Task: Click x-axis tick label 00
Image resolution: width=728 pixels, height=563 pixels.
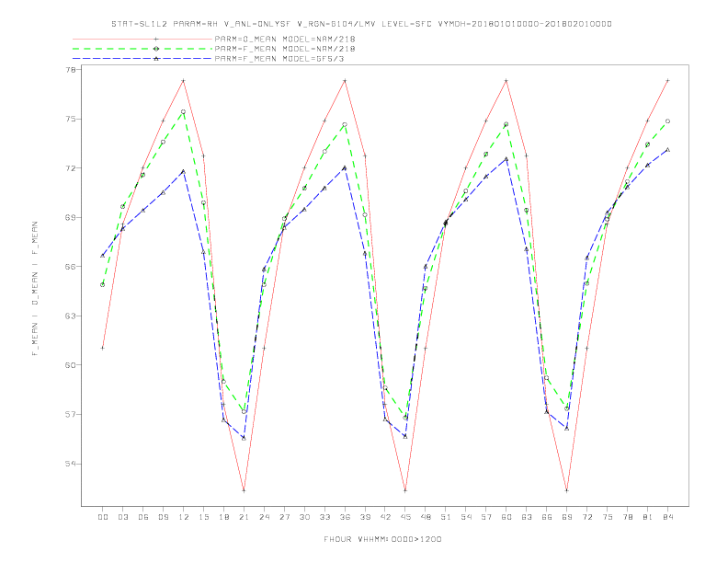Action: point(103,517)
